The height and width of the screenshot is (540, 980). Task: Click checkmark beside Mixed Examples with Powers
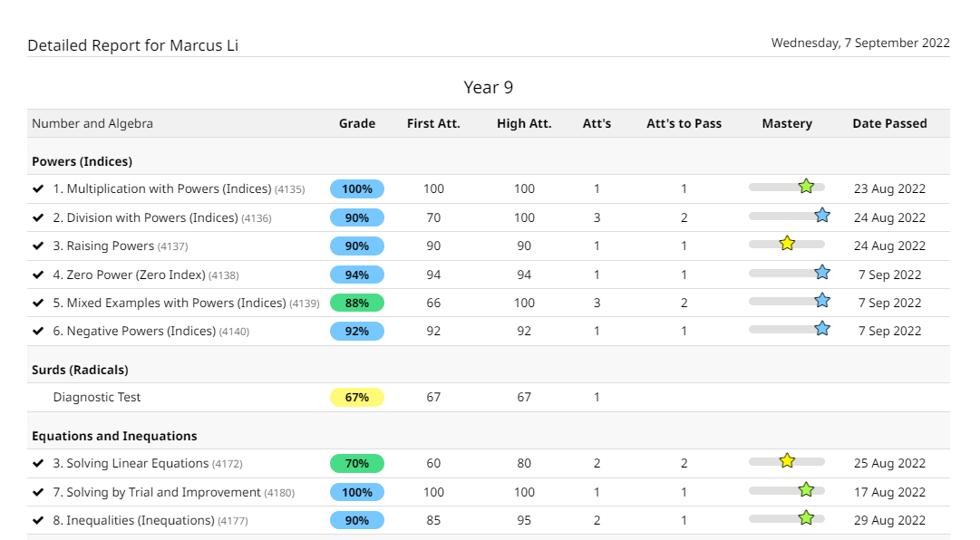[x=38, y=303]
